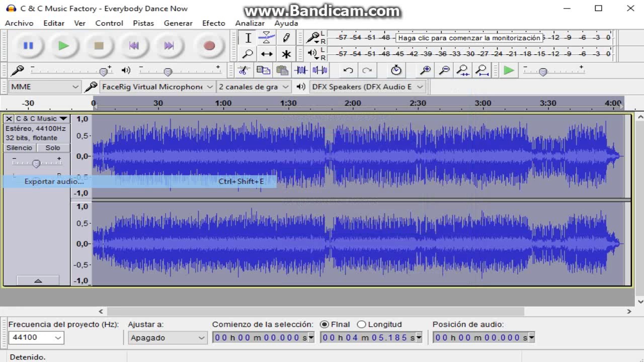
Task: Click the Zoom In magnifier icon
Action: [x=425, y=70]
